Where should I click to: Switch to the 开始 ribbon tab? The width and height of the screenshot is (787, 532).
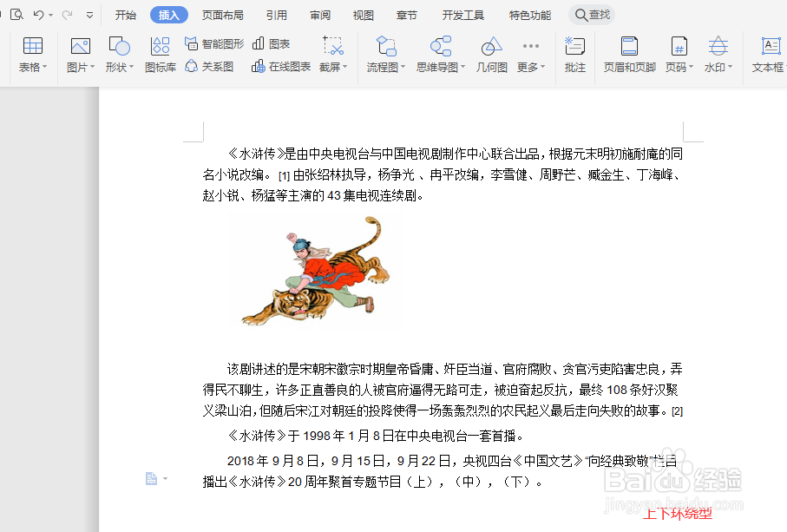point(125,14)
